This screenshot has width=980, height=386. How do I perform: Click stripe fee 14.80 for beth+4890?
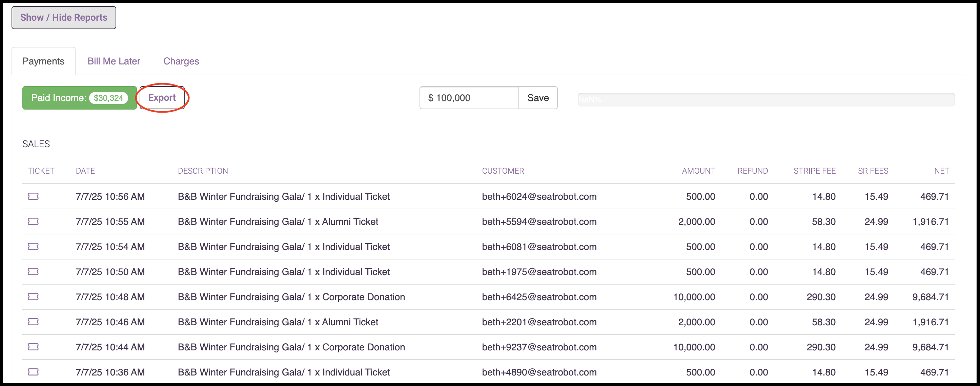(x=824, y=372)
